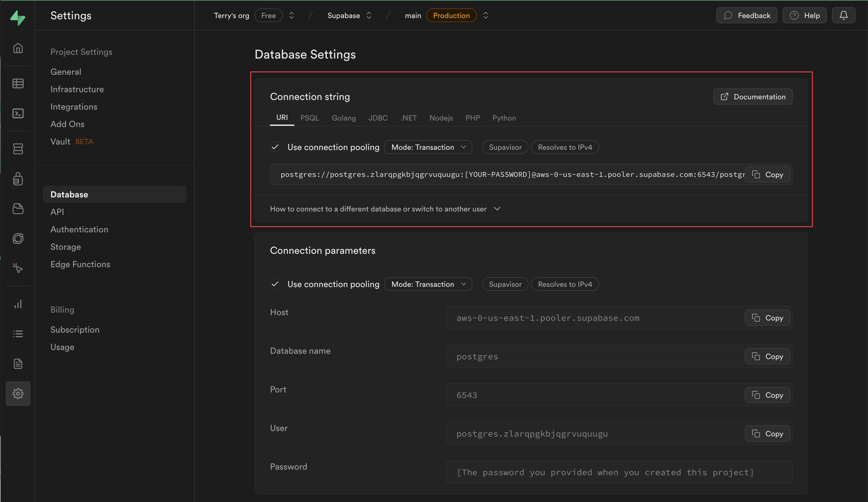Open the Realtime icon in sidebar
The width and height of the screenshot is (868, 502).
18,239
